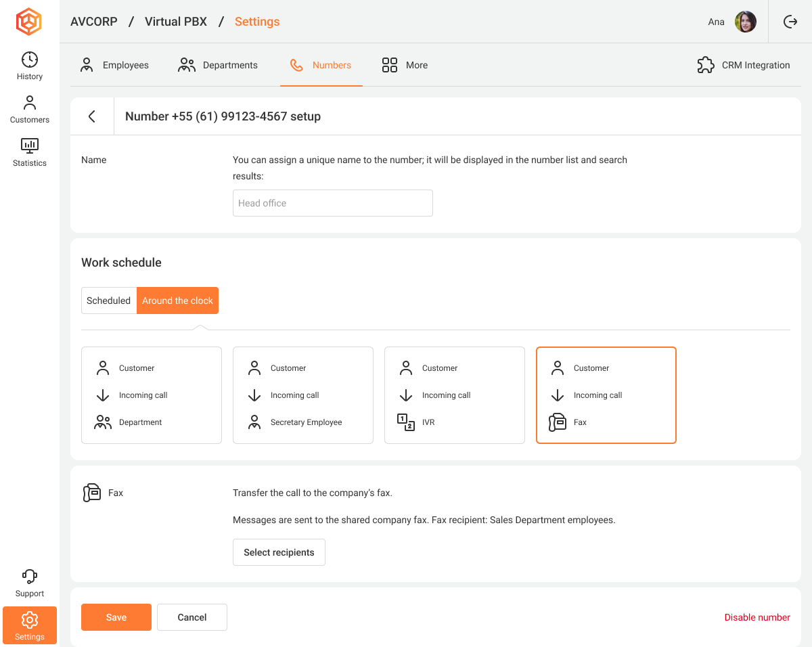Click the down arrow in Secretary Employee card
The height and width of the screenshot is (647, 812).
pyautogui.click(x=254, y=395)
